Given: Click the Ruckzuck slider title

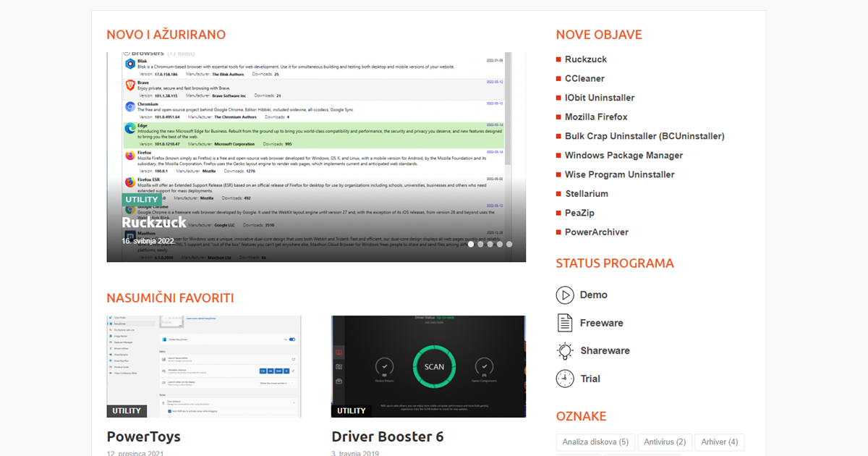Looking at the screenshot, I should (x=154, y=222).
